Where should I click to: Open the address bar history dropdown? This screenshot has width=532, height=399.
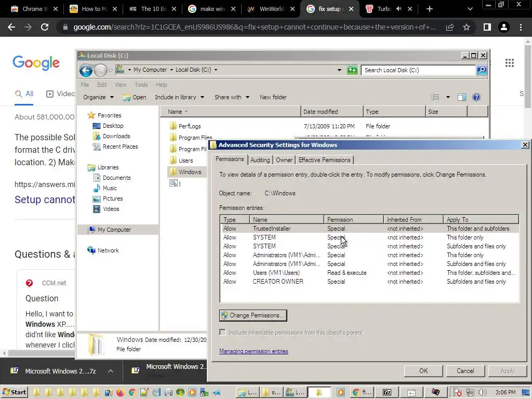(x=339, y=70)
